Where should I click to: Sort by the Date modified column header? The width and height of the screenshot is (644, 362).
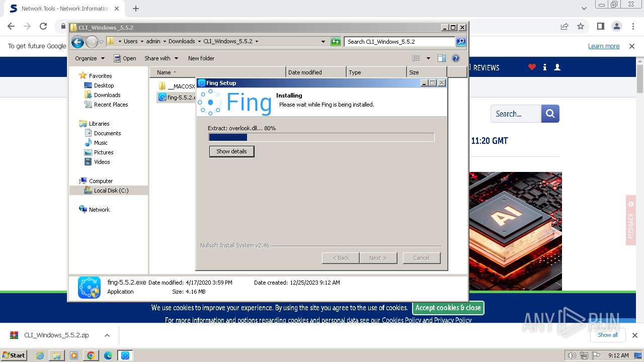(316, 72)
